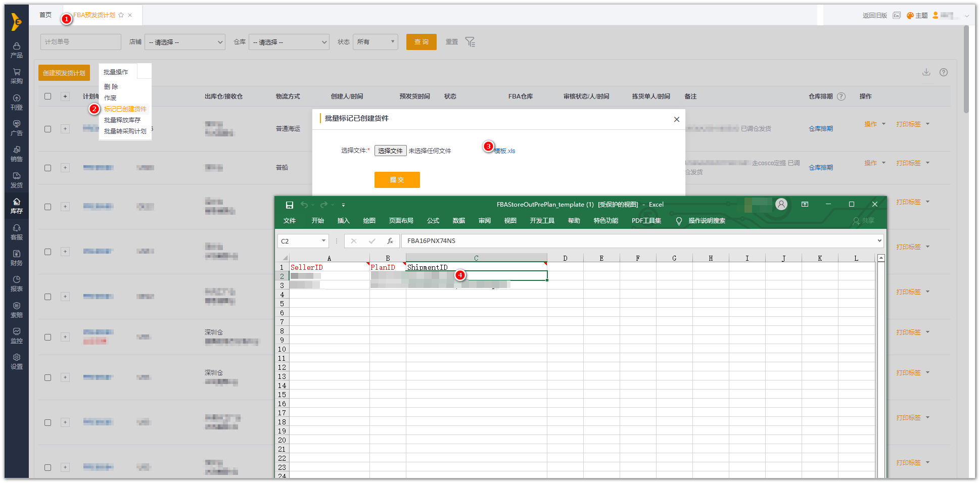Expand the first table row plus button
This screenshot has width=980, height=483.
[65, 129]
